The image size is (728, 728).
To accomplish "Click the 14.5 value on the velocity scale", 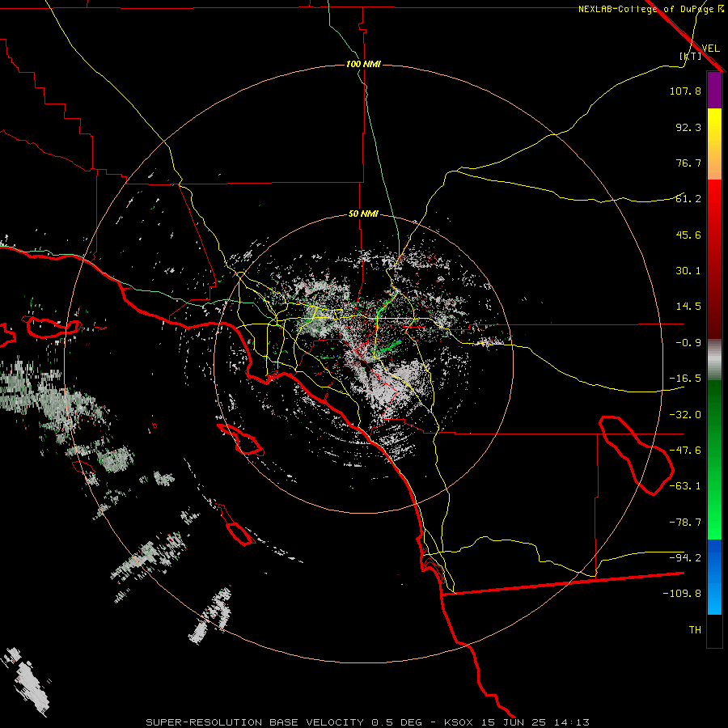I will coord(688,307).
